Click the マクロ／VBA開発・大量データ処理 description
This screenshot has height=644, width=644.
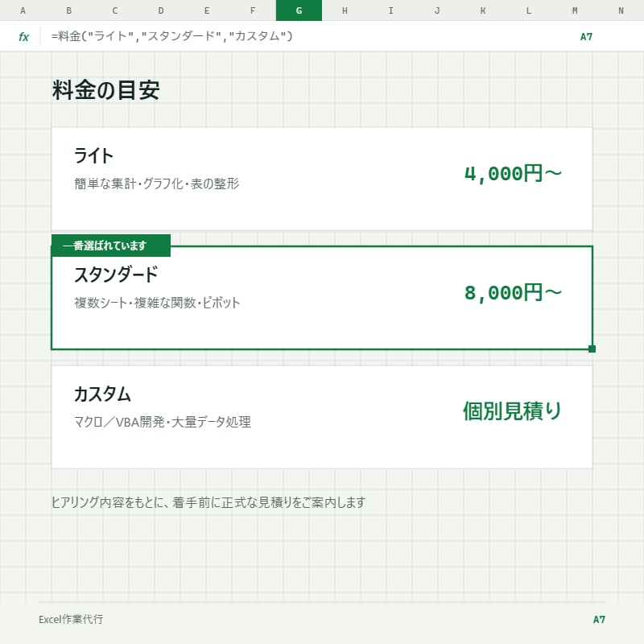pyautogui.click(x=163, y=422)
